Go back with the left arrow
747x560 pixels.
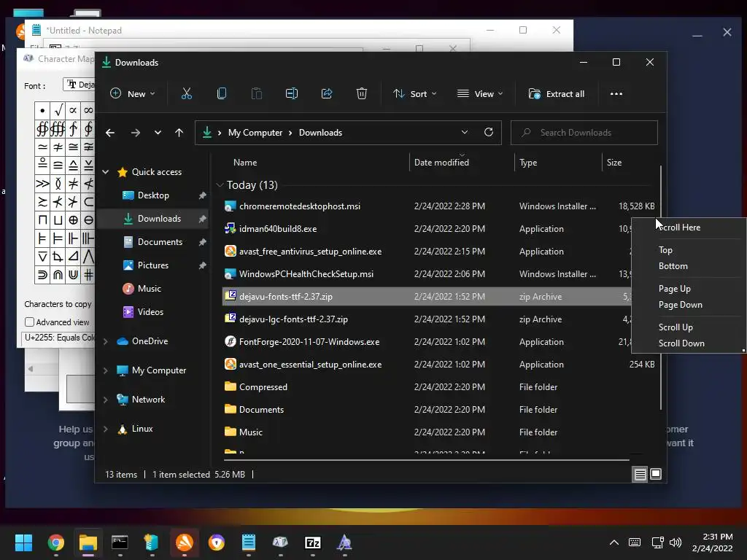coord(110,133)
